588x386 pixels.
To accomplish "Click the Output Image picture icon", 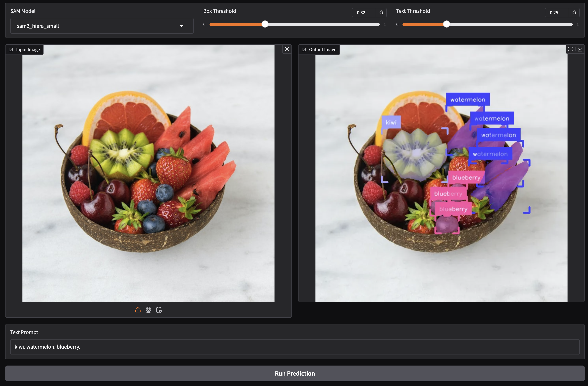I will [x=304, y=50].
